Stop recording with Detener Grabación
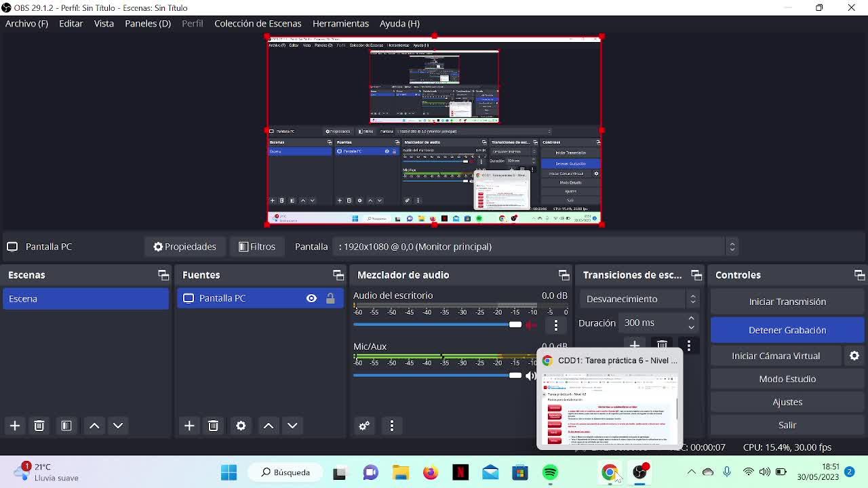The image size is (868, 488). click(787, 330)
